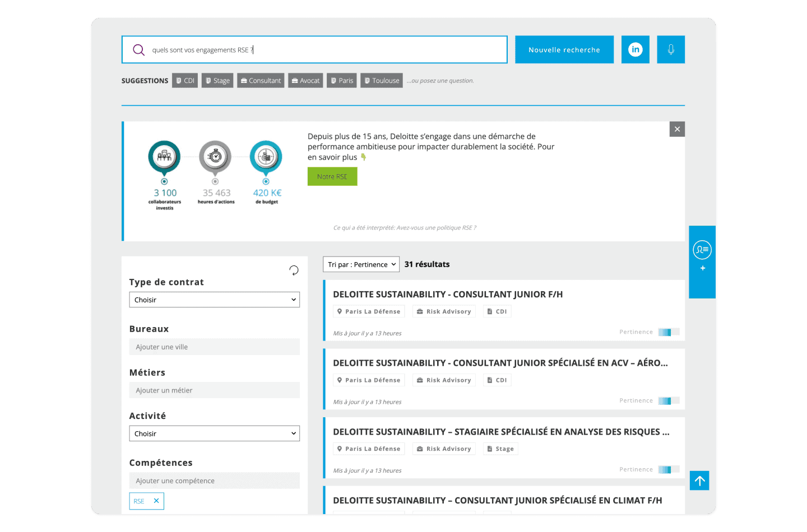Click the magnifying glass search icon
Screen dimensions: 807x532
(x=138, y=50)
